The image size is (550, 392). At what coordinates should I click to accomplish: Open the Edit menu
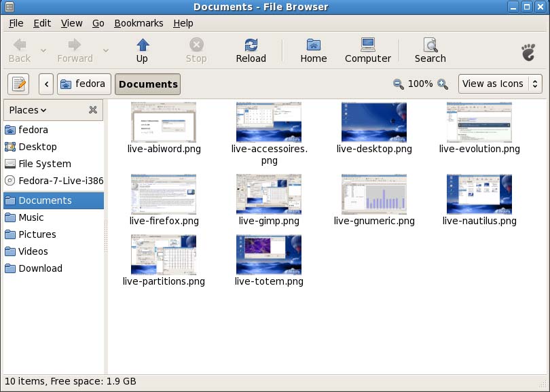click(42, 23)
